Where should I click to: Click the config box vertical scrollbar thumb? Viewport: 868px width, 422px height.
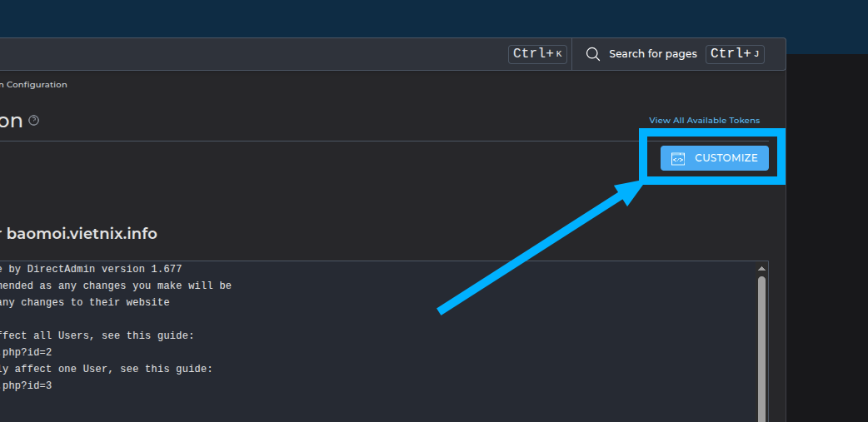761,349
